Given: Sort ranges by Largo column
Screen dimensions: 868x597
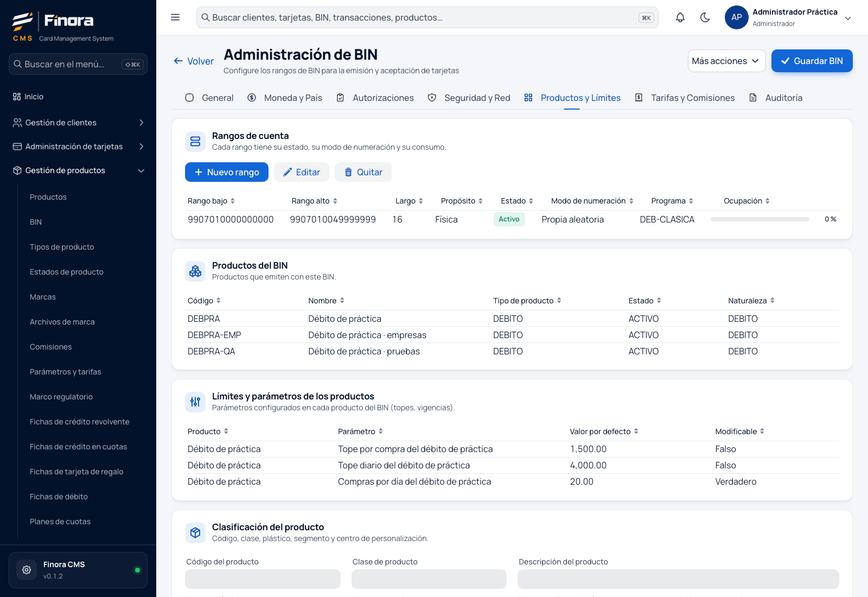Looking at the screenshot, I should pos(409,201).
